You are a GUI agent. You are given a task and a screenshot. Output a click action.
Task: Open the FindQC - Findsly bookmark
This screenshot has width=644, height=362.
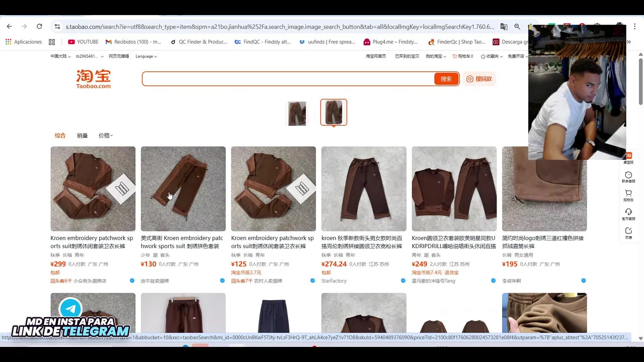pyautogui.click(x=263, y=42)
